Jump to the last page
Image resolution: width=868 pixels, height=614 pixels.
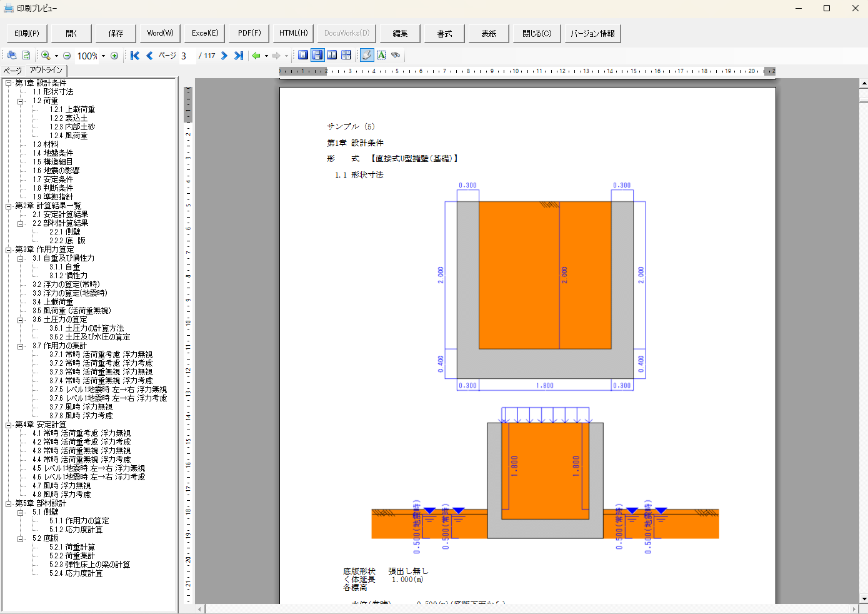click(238, 56)
